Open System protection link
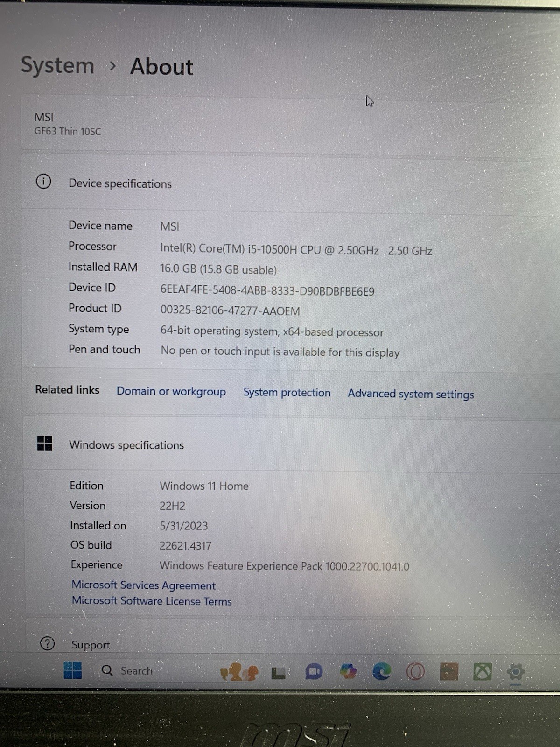 [x=287, y=393]
